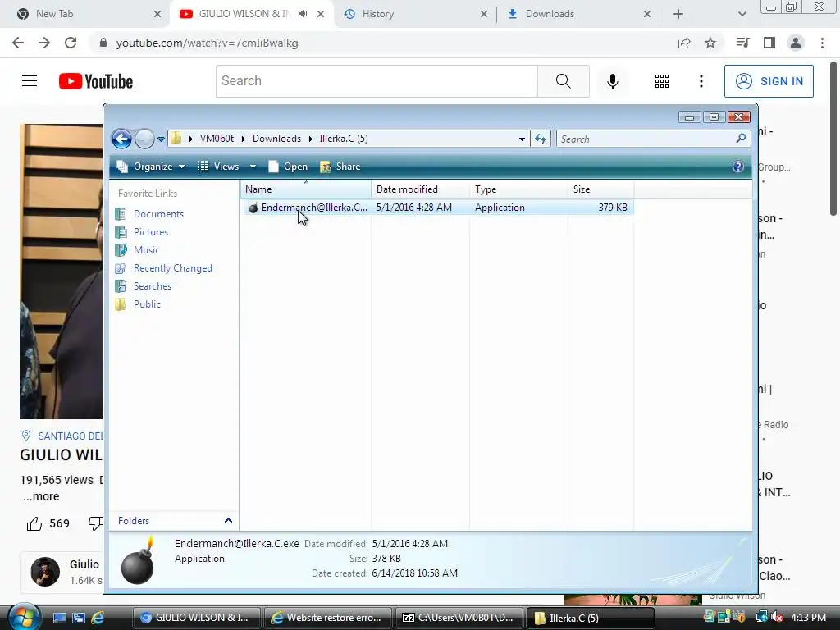Switch to Website restore error taskbar item
The width and height of the screenshot is (840, 630).
(327, 618)
